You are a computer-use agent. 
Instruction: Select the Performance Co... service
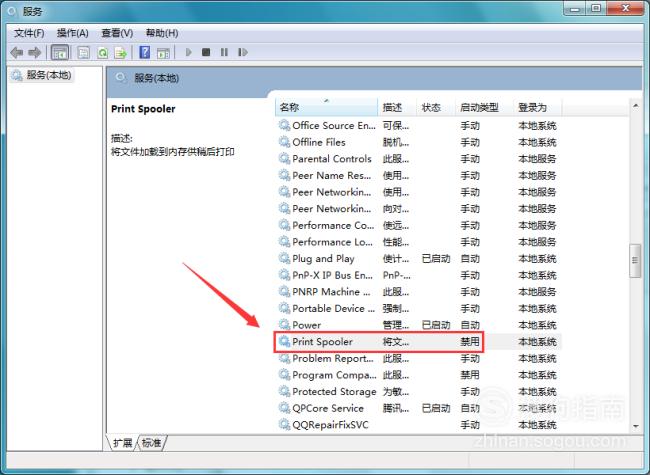(333, 225)
